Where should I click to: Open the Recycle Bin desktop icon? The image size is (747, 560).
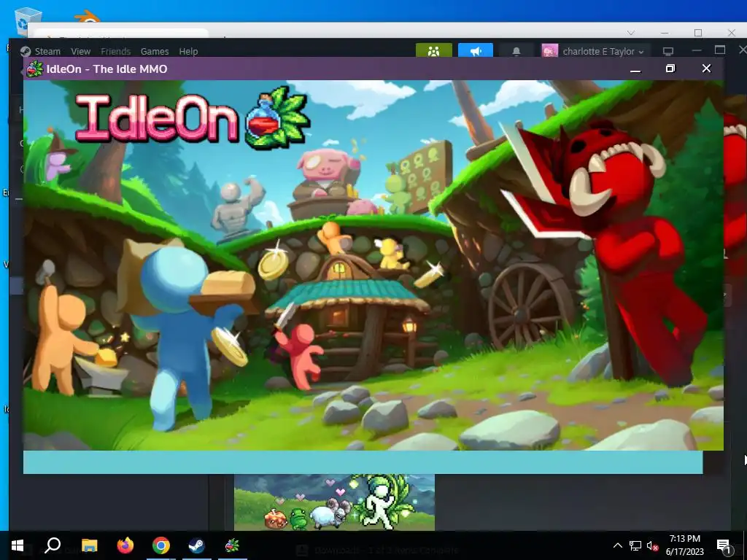tap(28, 21)
